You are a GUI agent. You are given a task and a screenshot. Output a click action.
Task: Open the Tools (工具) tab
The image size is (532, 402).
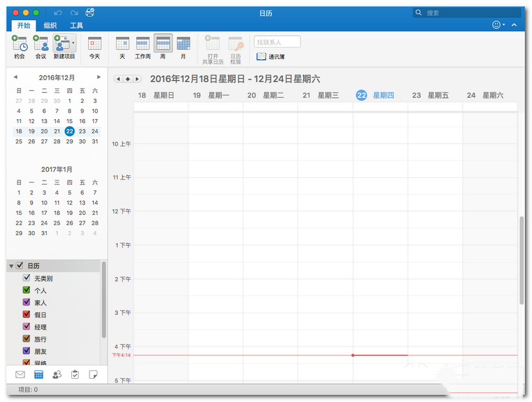[x=76, y=25]
